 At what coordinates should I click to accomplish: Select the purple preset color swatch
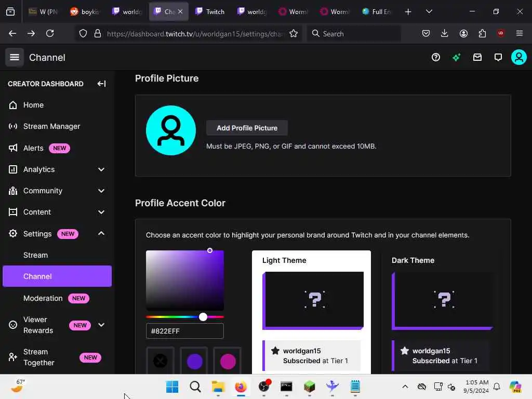point(194,361)
